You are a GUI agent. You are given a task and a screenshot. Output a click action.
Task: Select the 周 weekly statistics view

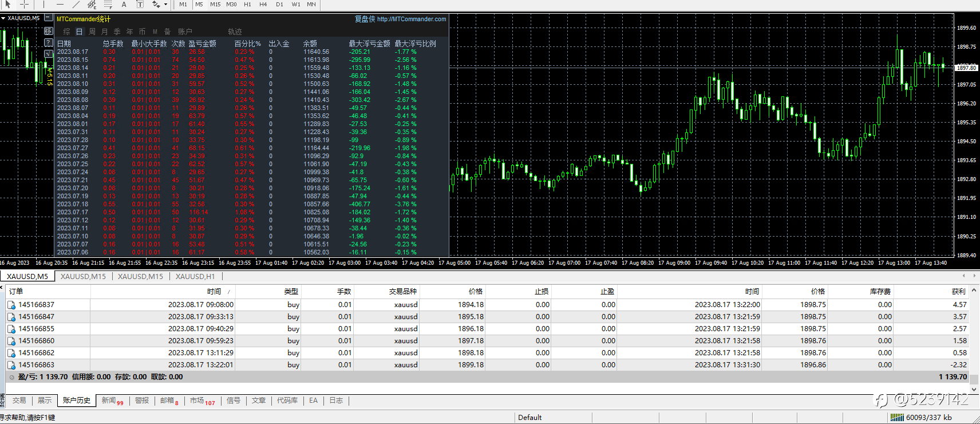tap(92, 32)
